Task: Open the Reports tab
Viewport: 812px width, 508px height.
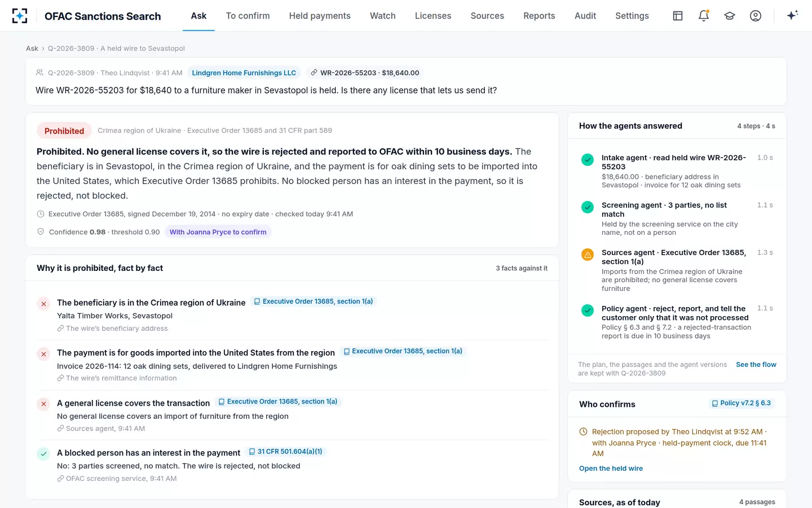Action: click(539, 16)
